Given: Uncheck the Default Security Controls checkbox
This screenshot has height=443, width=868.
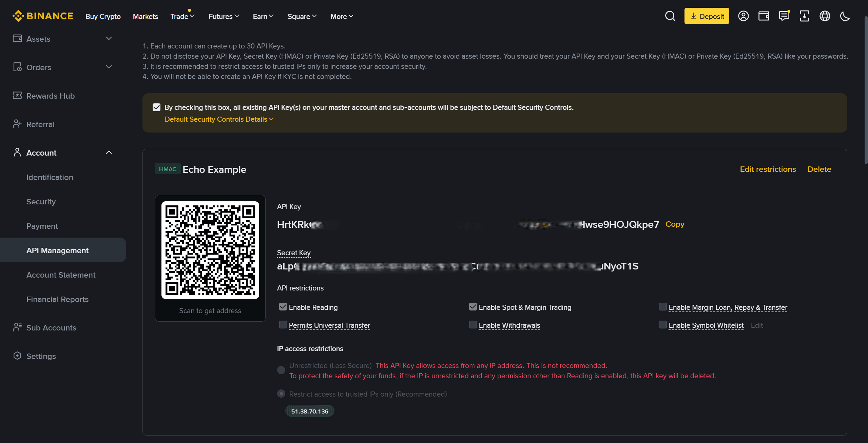Looking at the screenshot, I should [x=156, y=107].
